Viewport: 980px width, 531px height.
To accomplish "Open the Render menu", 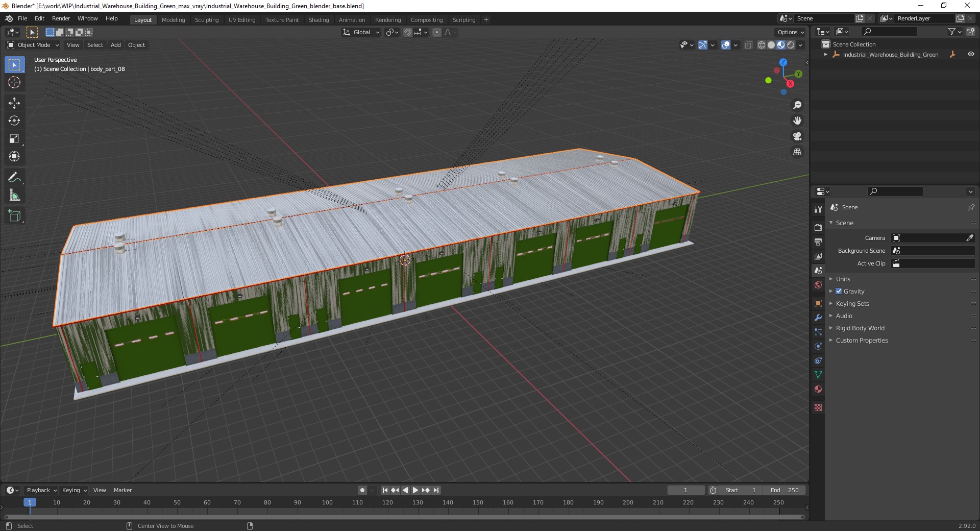I will (61, 18).
